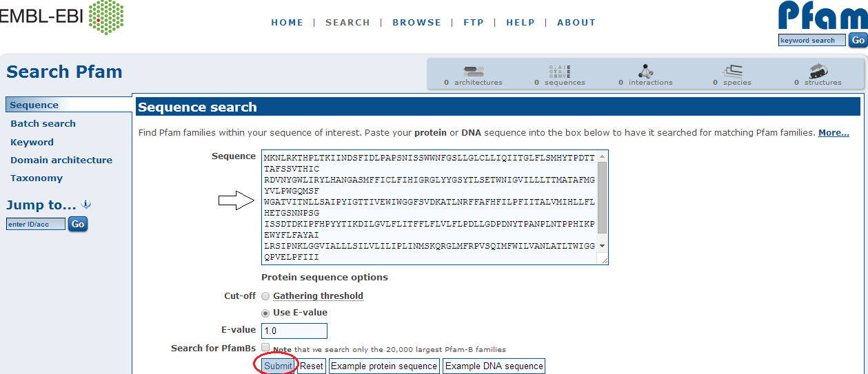This screenshot has height=374, width=868.
Task: Click the E-value input field
Action: [294, 331]
